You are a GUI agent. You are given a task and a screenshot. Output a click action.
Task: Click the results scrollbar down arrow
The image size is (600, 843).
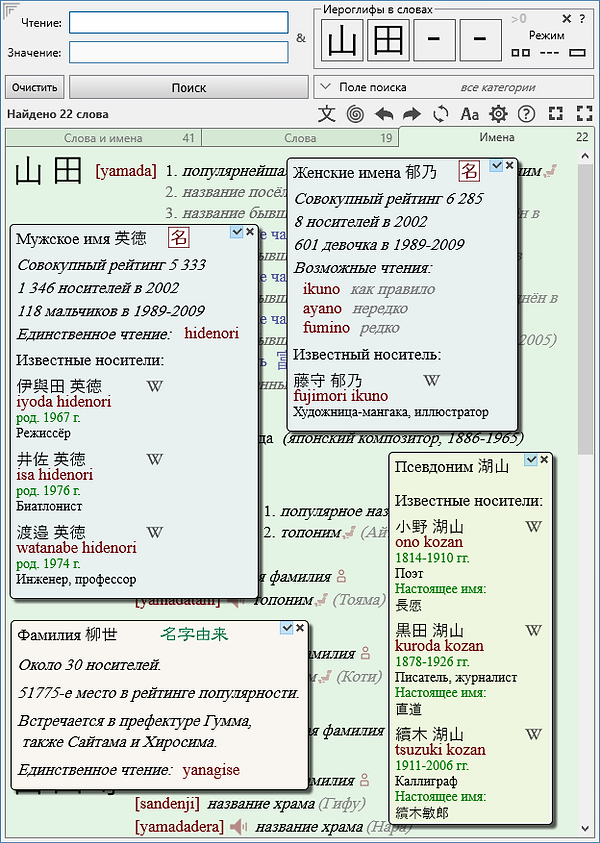pyautogui.click(x=585, y=827)
